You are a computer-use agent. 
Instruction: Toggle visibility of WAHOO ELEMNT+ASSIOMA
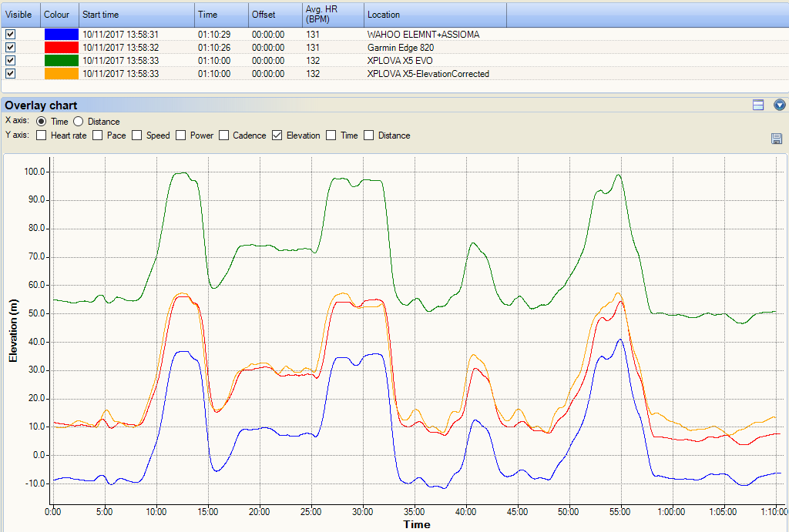[x=10, y=34]
